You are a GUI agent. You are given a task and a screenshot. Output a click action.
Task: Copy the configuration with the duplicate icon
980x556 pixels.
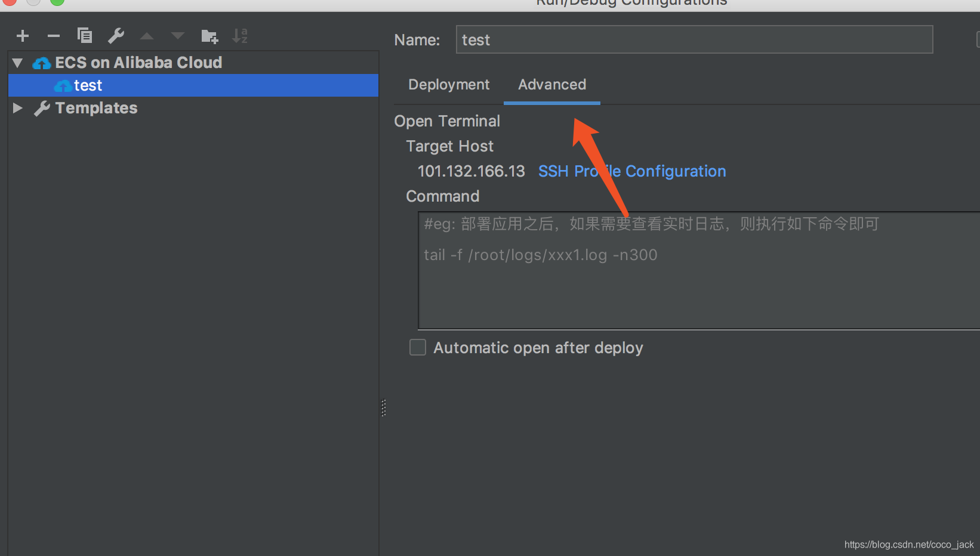point(85,36)
